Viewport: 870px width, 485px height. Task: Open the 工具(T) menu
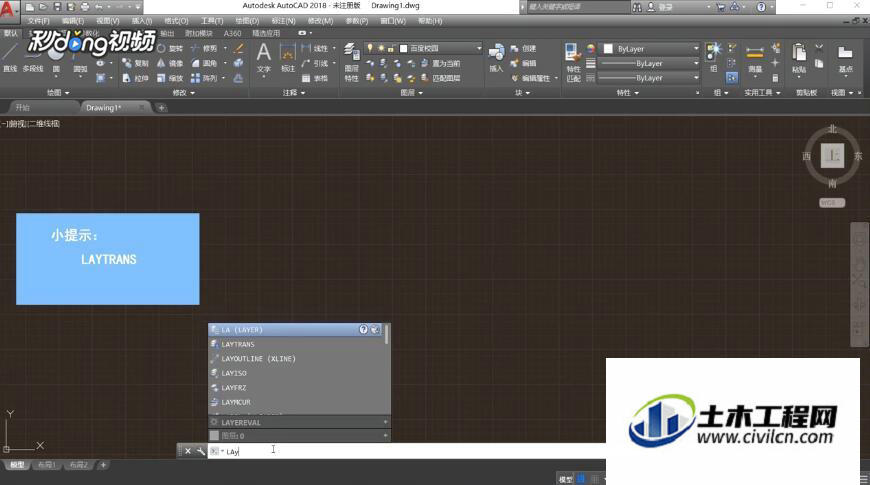coord(212,21)
